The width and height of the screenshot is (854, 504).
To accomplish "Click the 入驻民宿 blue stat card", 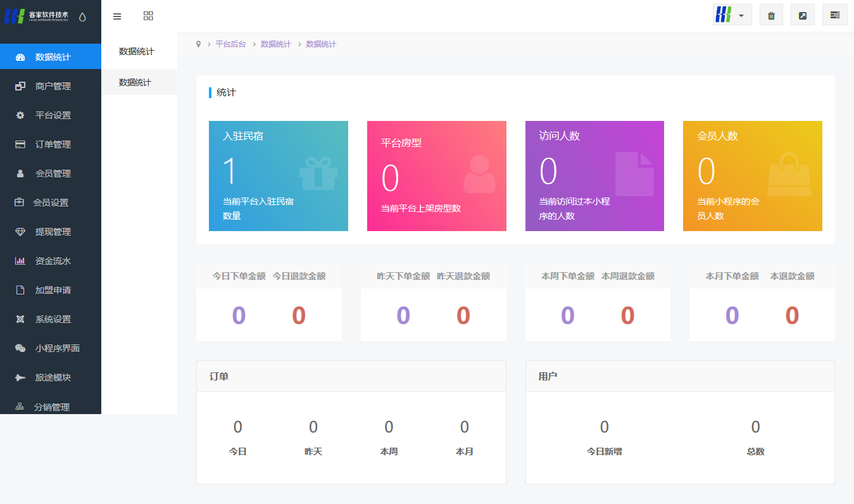I will (278, 176).
